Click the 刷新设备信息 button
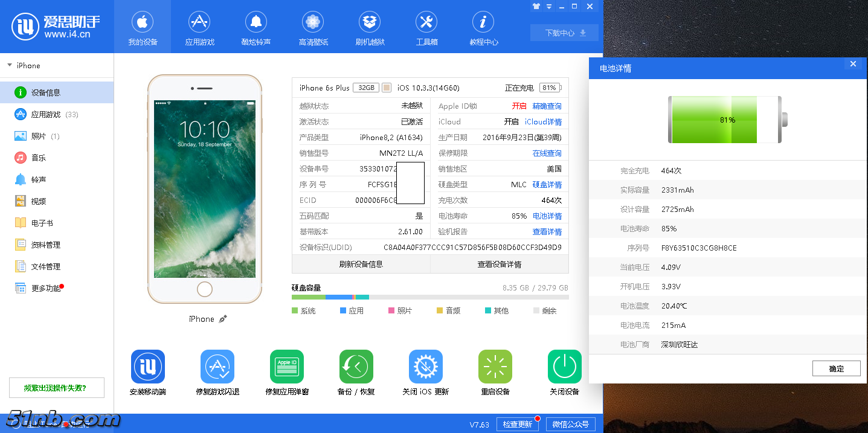The image size is (868, 433). (x=361, y=264)
